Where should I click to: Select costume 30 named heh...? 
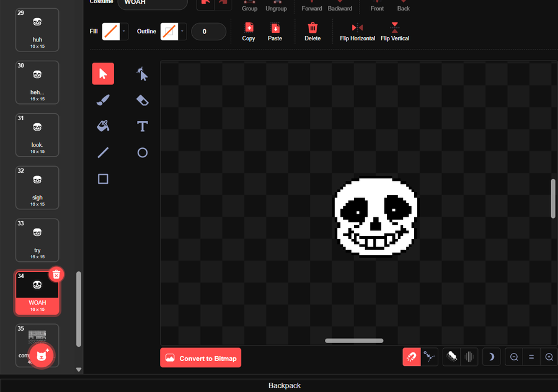point(37,82)
